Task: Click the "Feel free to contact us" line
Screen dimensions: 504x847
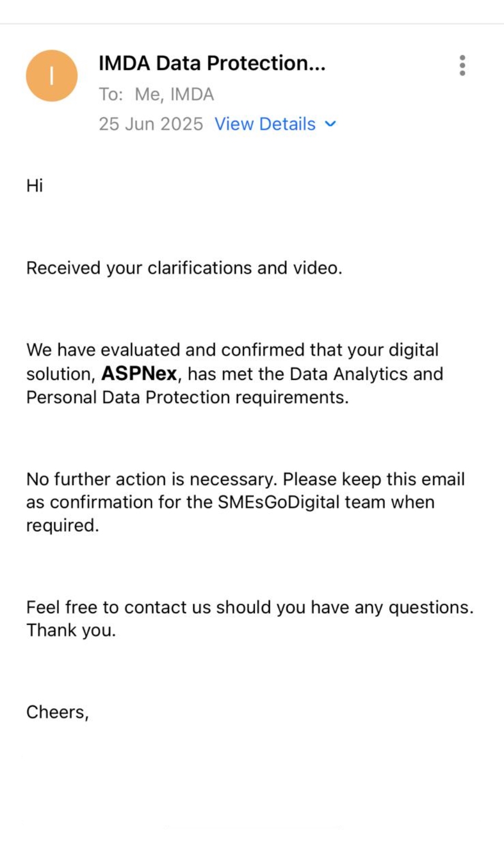Action: pyautogui.click(x=249, y=607)
